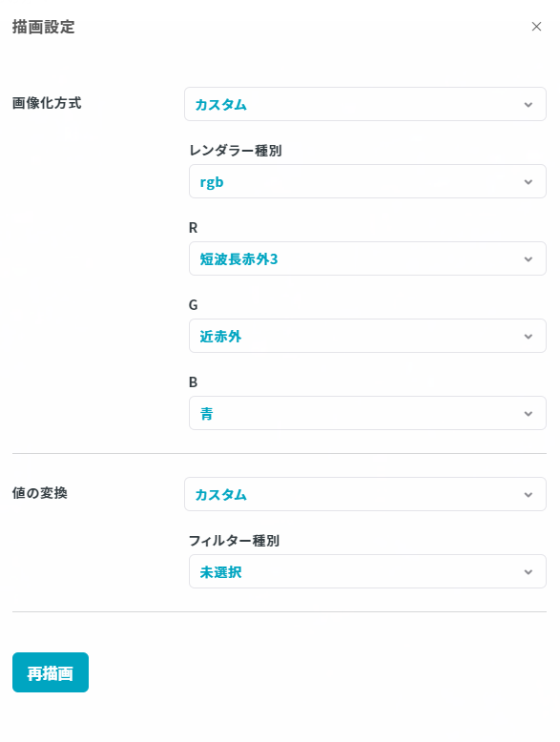560x742 pixels.
Task: Click the chevron arrow in the rgb dropdown
Action: pos(529,182)
